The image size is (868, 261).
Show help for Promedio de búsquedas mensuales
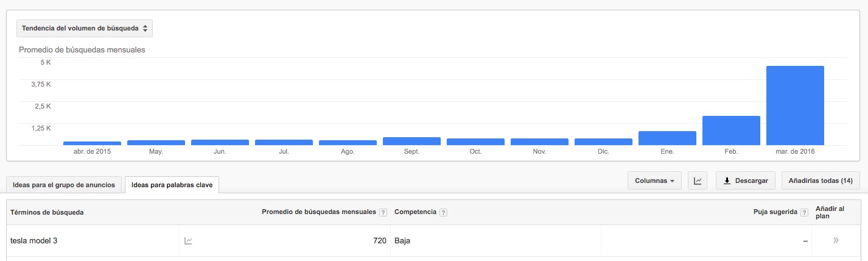(383, 212)
